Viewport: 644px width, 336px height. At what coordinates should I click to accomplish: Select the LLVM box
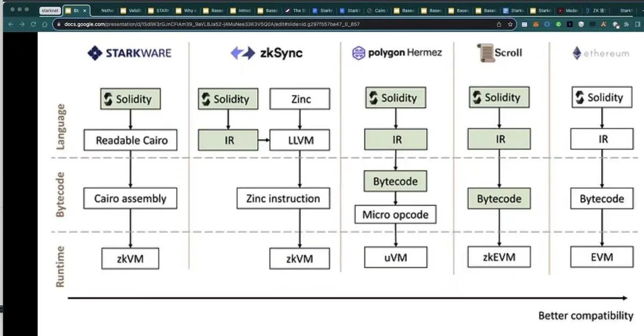(300, 141)
